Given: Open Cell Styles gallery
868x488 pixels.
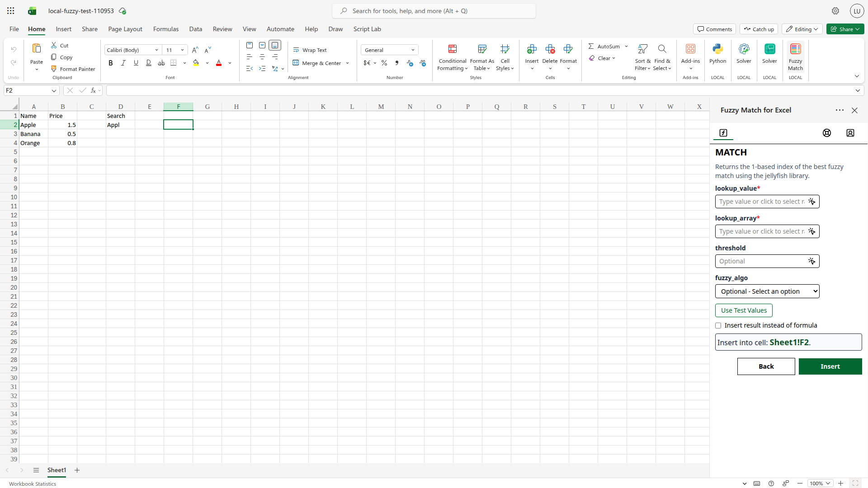Looking at the screenshot, I should (505, 56).
